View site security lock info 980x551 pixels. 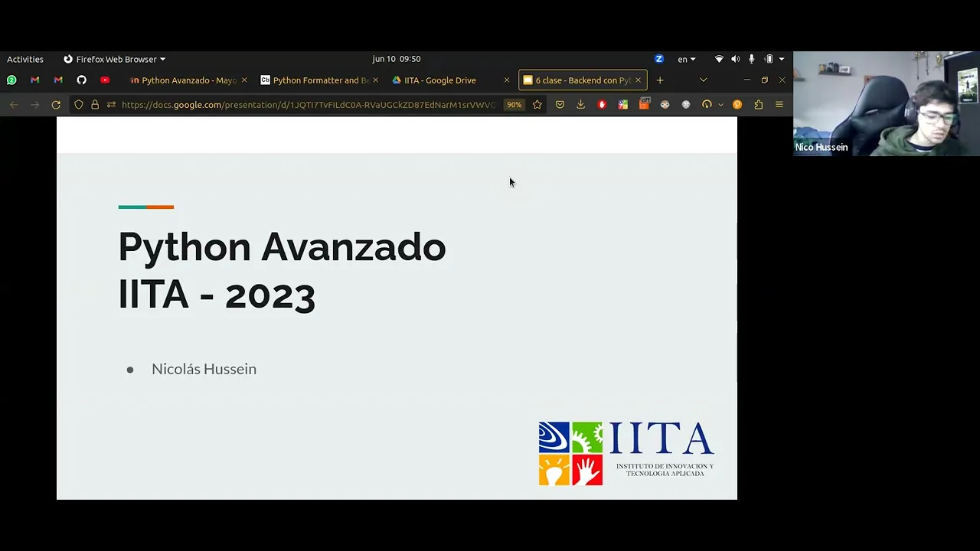point(95,105)
